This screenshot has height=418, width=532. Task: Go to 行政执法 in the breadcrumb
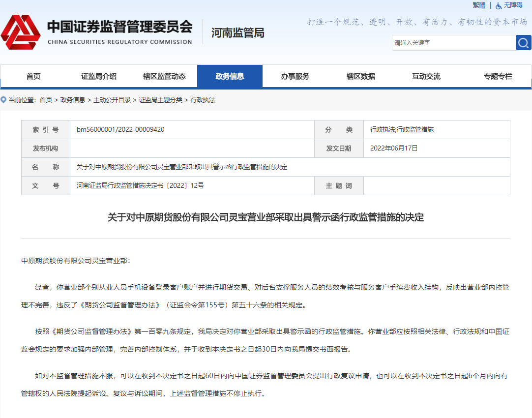[x=203, y=100]
